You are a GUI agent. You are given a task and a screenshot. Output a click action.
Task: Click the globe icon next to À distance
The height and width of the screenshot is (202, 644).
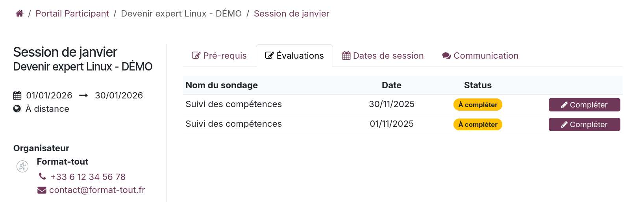[x=17, y=109]
